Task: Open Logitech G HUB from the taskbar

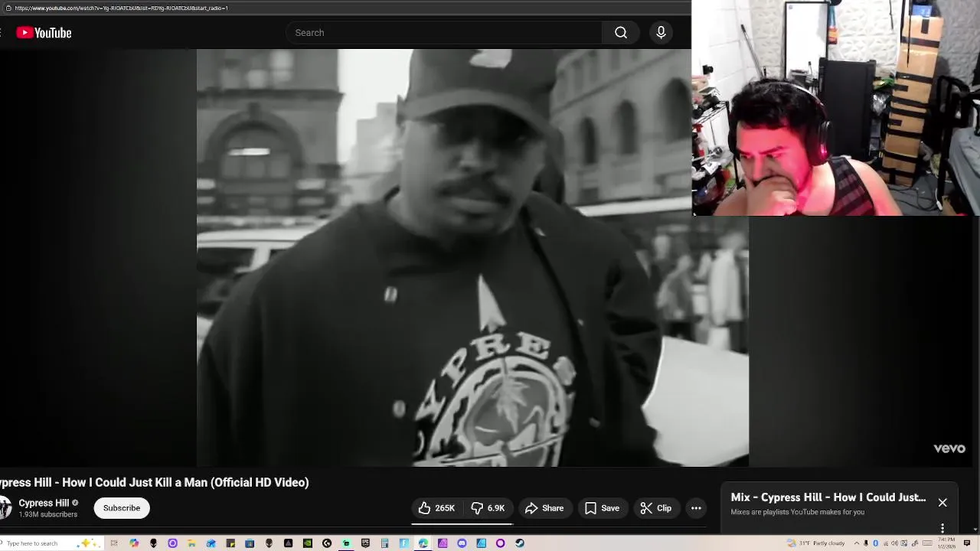Action: pyautogui.click(x=327, y=543)
